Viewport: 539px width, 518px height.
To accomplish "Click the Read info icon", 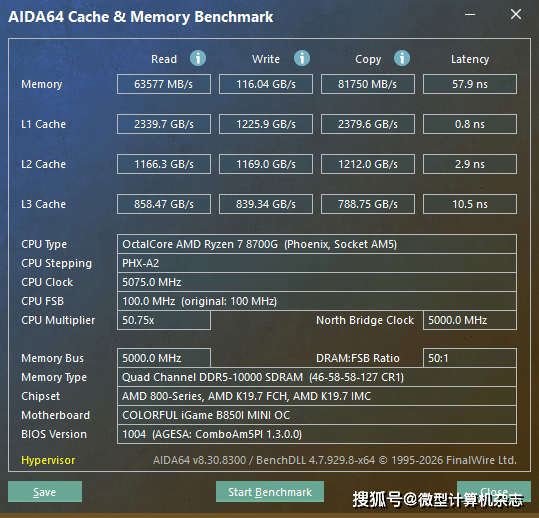I will (198, 58).
